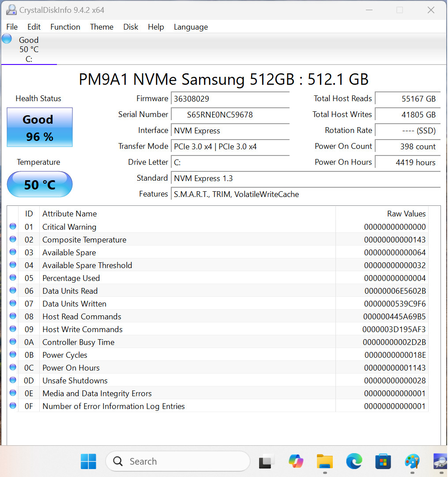Click raw value 00000006E5602B
The height and width of the screenshot is (477, 448).
coord(395,291)
